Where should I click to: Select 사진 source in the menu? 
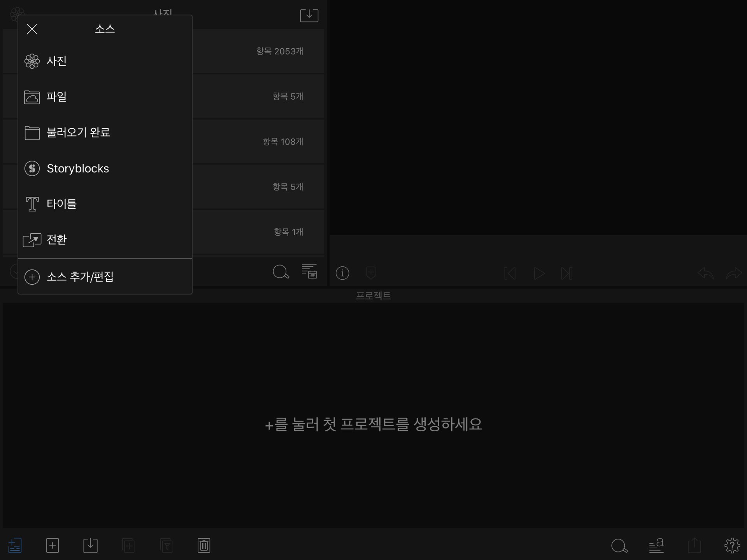click(56, 61)
